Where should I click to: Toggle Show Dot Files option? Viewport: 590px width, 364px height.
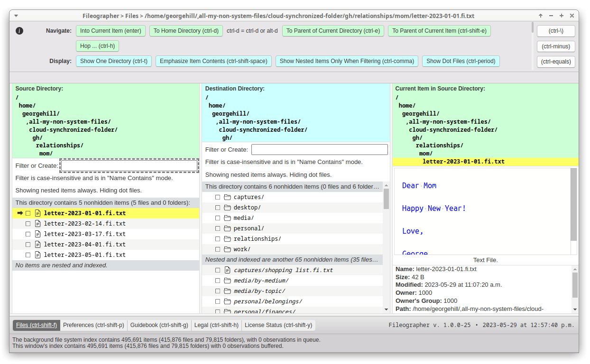461,61
